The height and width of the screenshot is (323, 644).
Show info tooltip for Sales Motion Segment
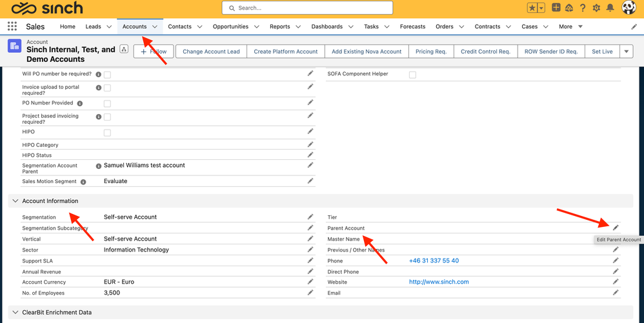pyautogui.click(x=83, y=182)
